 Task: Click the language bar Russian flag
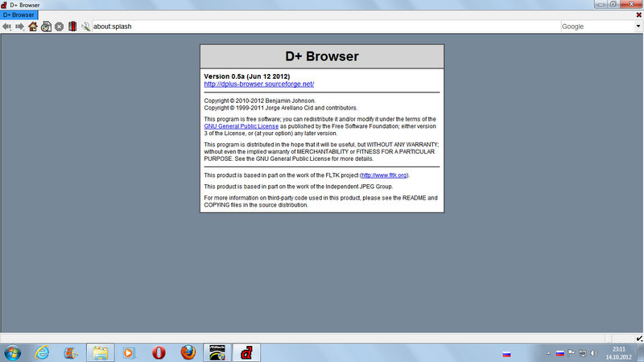click(x=506, y=354)
